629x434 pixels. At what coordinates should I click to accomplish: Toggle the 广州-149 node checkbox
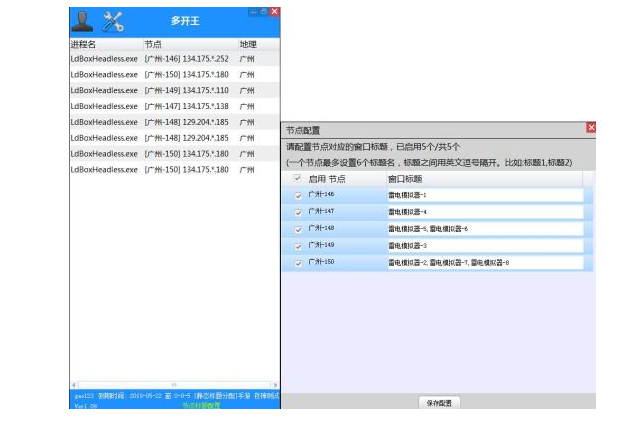pyautogui.click(x=298, y=246)
